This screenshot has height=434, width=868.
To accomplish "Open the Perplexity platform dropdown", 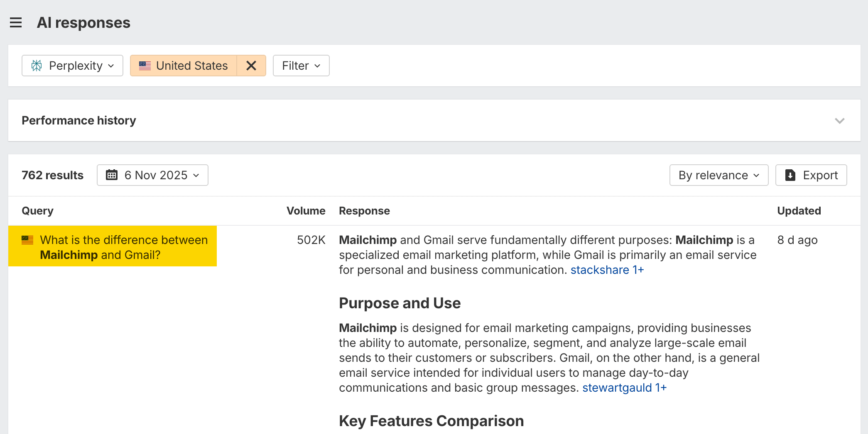I will point(72,66).
